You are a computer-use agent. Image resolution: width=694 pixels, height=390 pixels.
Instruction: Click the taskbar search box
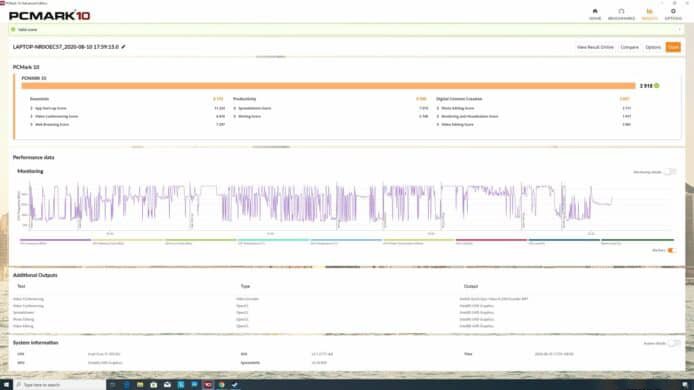point(60,385)
